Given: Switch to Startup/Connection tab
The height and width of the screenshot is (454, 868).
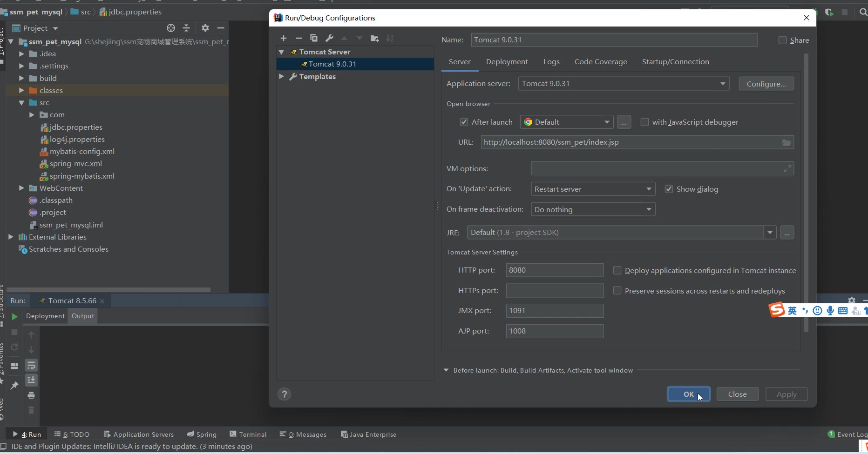Looking at the screenshot, I should [675, 62].
